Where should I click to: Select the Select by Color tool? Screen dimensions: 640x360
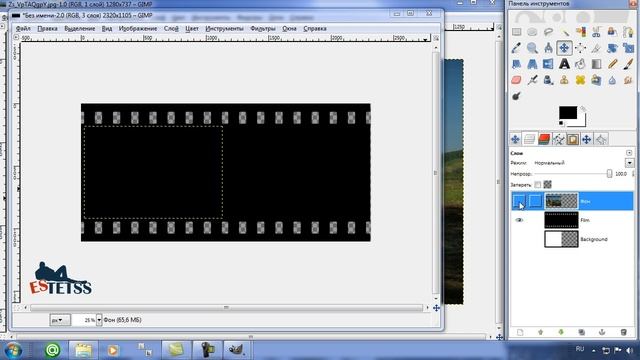click(x=580, y=31)
